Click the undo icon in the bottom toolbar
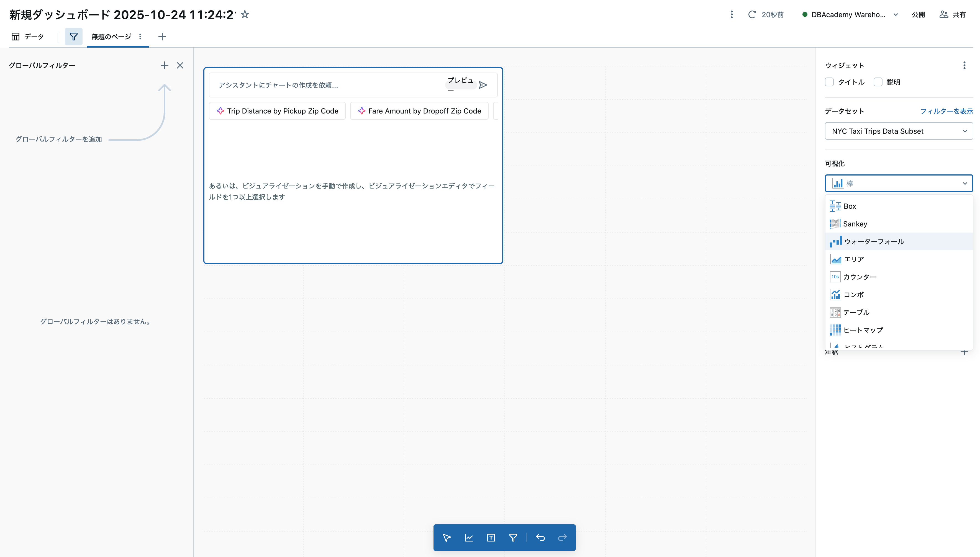This screenshot has width=980, height=557. point(541,538)
